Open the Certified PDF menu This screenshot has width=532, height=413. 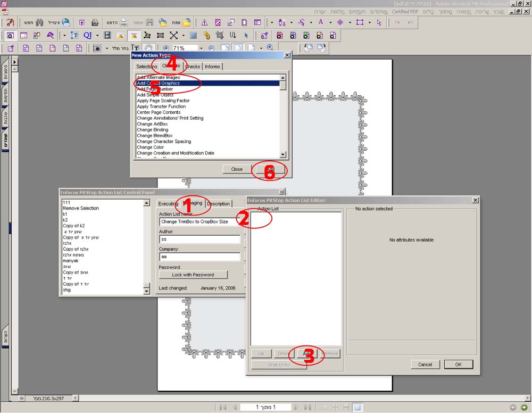(405, 12)
